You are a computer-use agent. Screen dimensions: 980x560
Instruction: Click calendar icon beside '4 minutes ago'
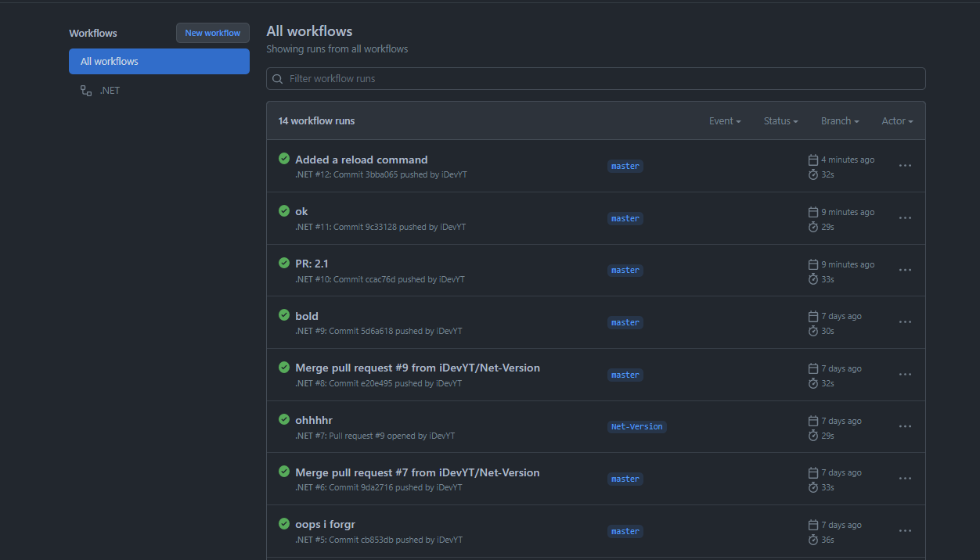[813, 160]
